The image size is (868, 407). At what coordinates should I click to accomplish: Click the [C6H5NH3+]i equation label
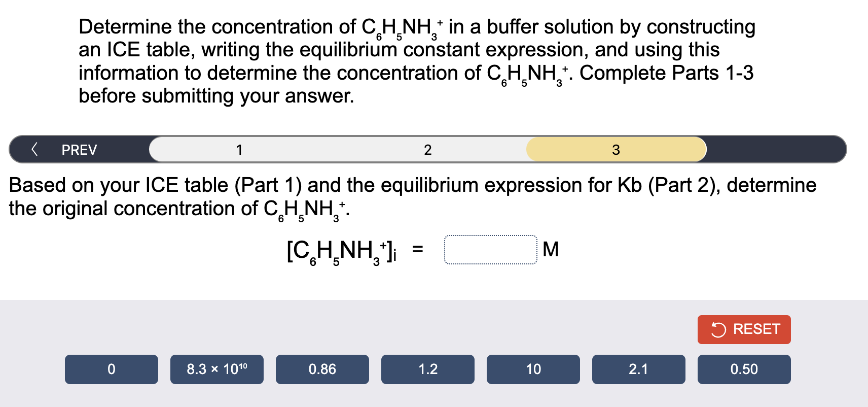tap(340, 250)
